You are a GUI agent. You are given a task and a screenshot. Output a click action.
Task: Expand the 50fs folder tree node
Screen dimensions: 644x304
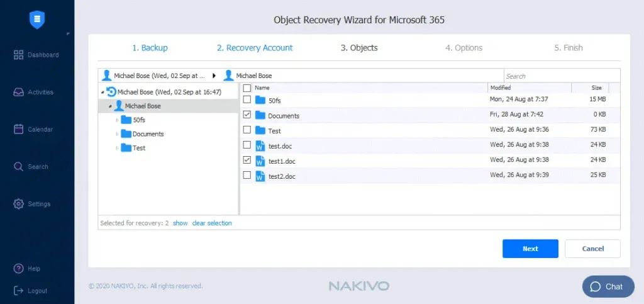click(x=117, y=120)
